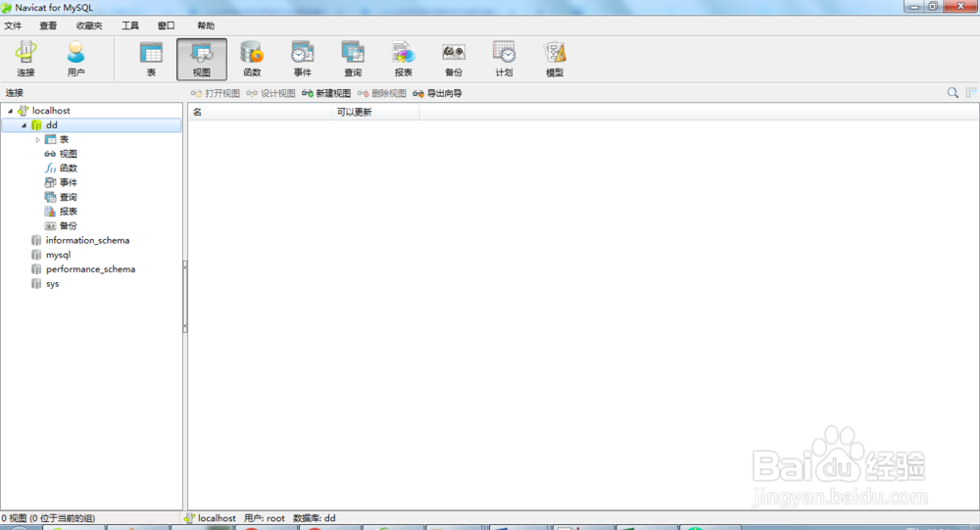This screenshot has width=980, height=530.
Task: Open the Help (帮助) menu
Action: click(x=206, y=25)
